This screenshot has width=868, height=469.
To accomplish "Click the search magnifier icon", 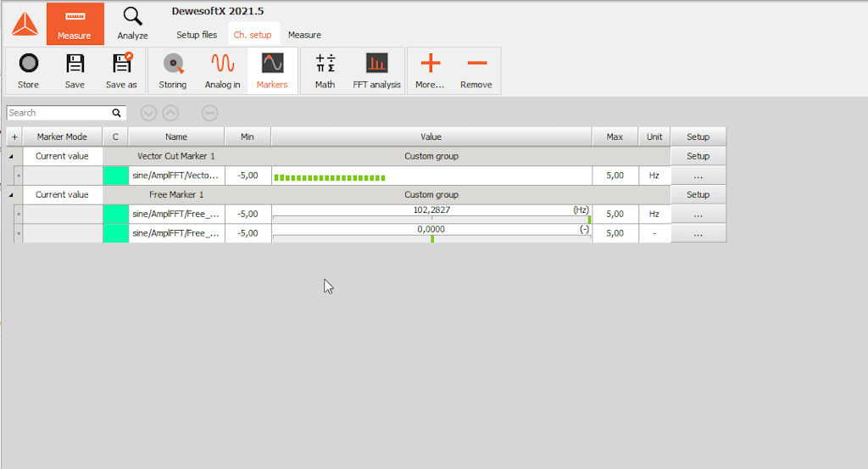I will coord(116,113).
